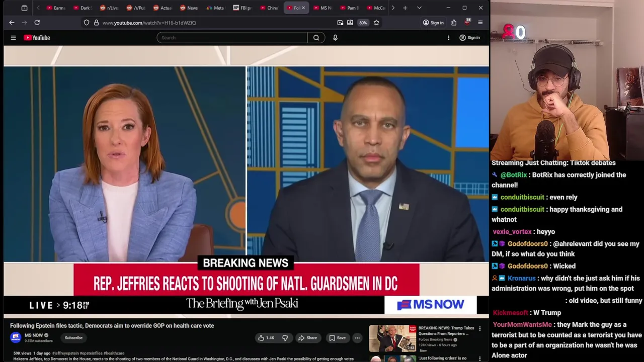Reload the page with the refresh icon
644x362 pixels.
coord(37,23)
